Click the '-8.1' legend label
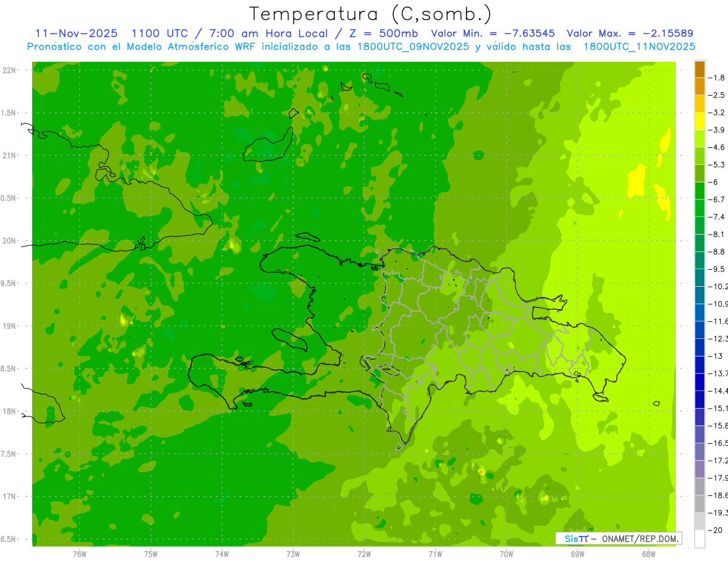Screen dimensions: 728x562 pos(718,234)
